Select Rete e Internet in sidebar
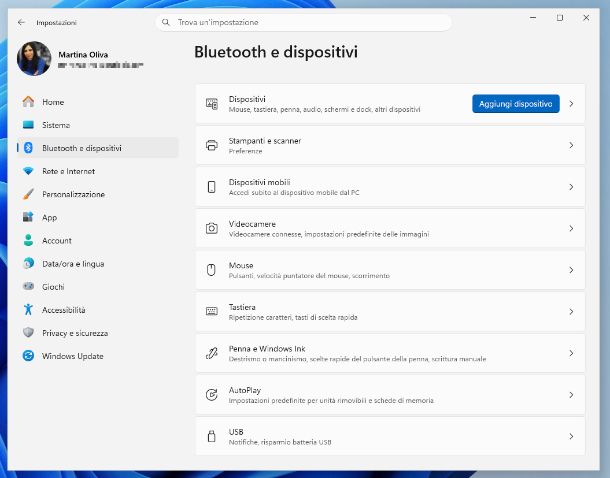Screen dimensions: 610x478 pyautogui.click(x=98, y=171)
